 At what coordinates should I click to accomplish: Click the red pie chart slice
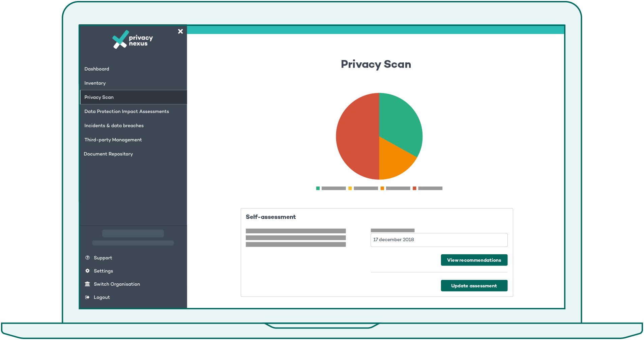point(357,136)
